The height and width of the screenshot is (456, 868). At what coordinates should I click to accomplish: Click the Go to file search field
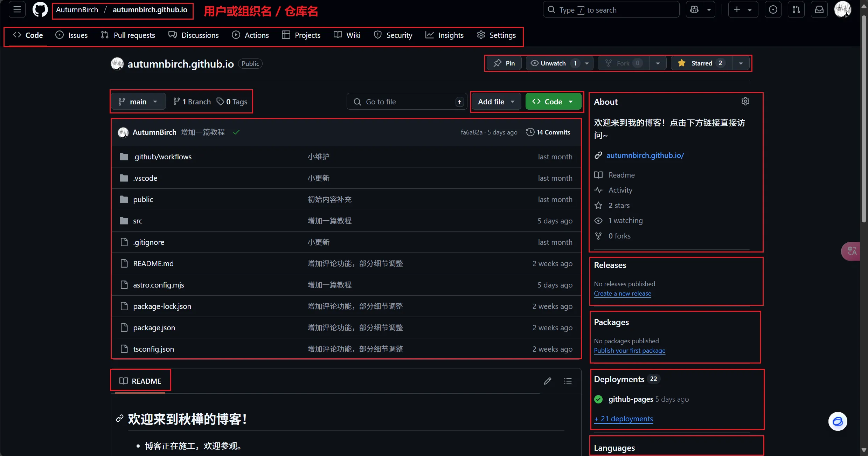407,102
